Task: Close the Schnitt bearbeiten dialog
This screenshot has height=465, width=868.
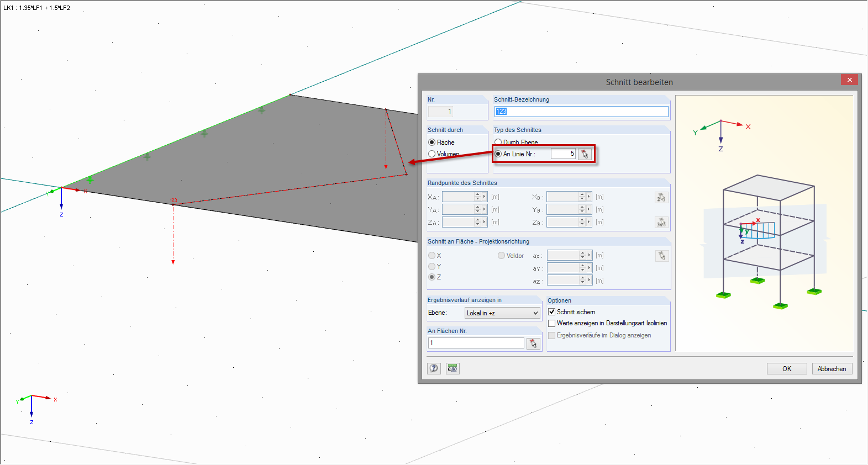Action: click(x=849, y=80)
